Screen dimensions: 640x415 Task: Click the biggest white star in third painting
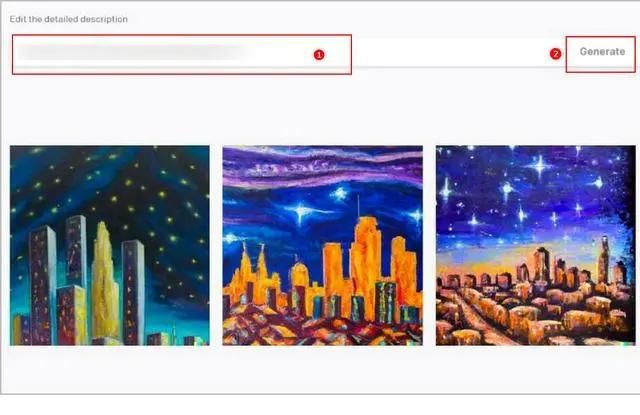(x=540, y=165)
